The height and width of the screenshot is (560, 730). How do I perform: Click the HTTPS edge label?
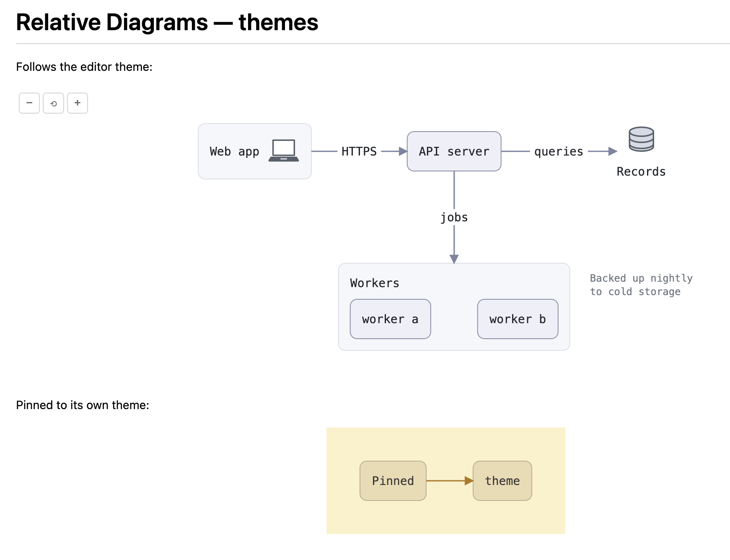pos(359,151)
